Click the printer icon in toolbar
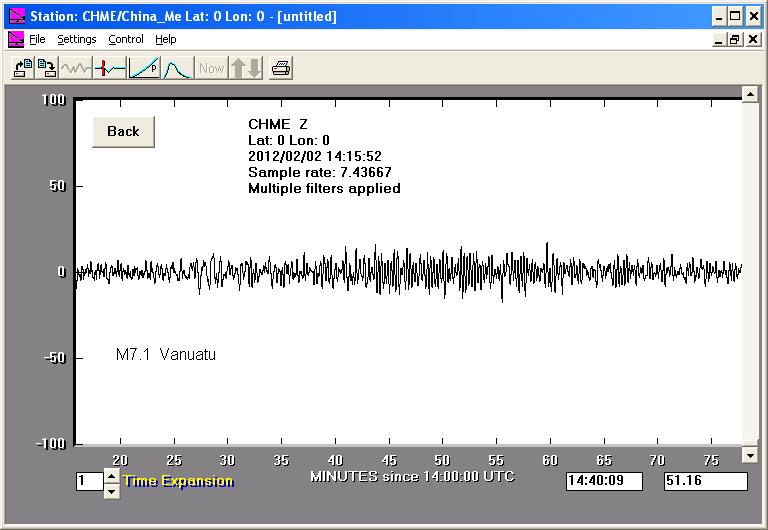 click(x=282, y=68)
